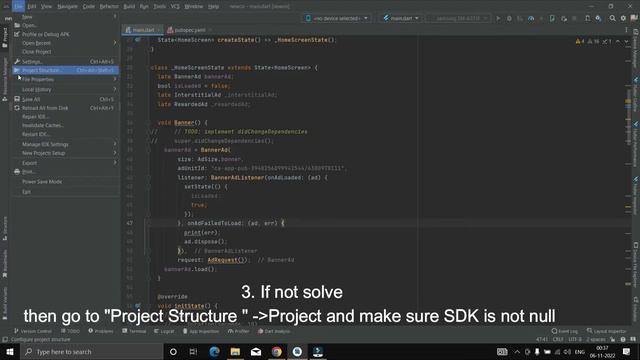The image size is (640, 360).
Task: Open the Tools menu
Action: click(160, 7)
